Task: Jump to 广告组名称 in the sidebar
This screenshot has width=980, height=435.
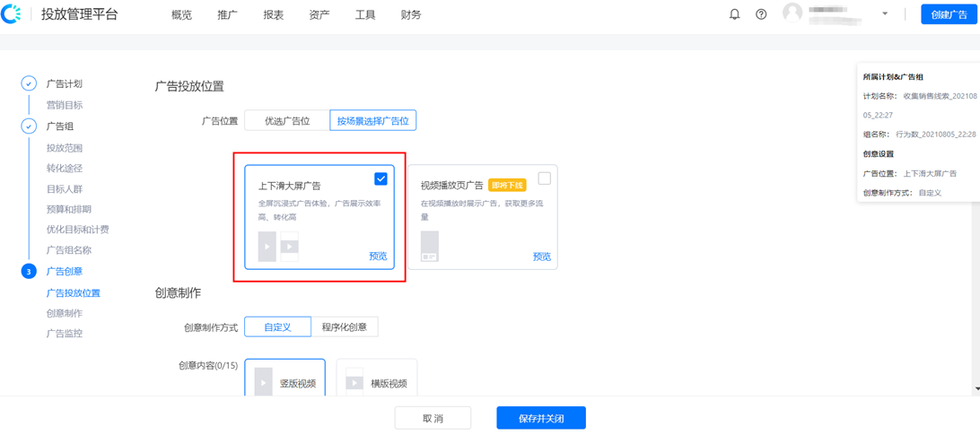Action: pos(69,250)
